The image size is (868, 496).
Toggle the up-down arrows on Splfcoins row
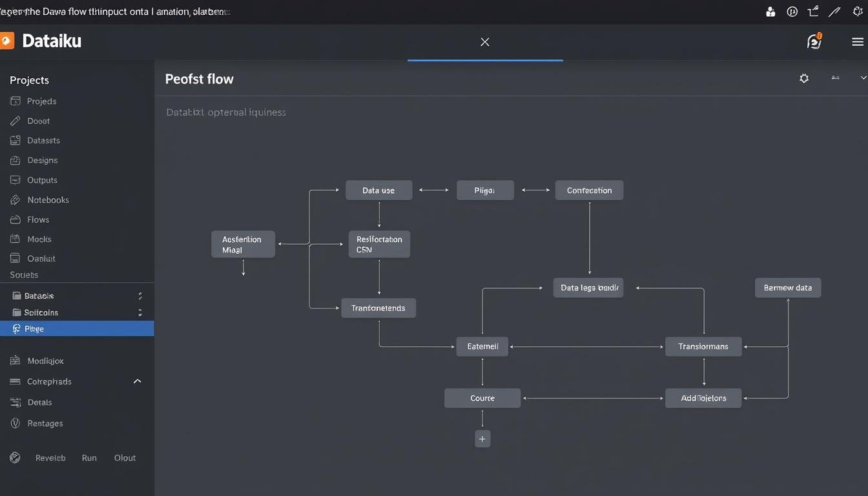click(x=140, y=313)
